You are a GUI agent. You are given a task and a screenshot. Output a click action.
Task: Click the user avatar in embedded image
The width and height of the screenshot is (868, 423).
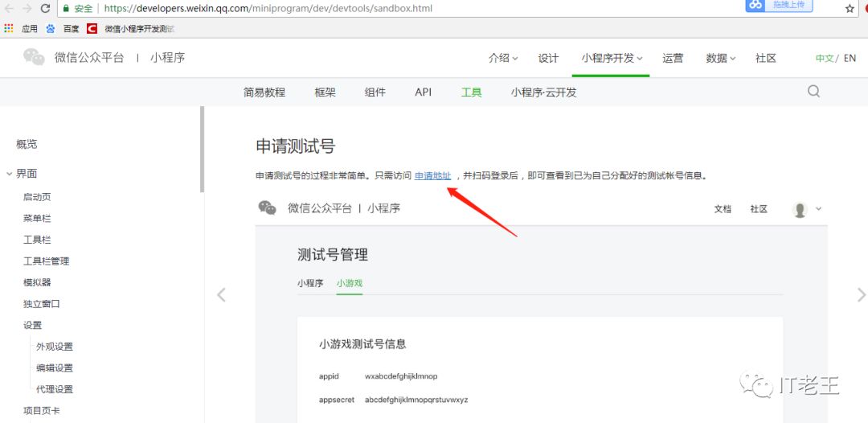pos(800,209)
